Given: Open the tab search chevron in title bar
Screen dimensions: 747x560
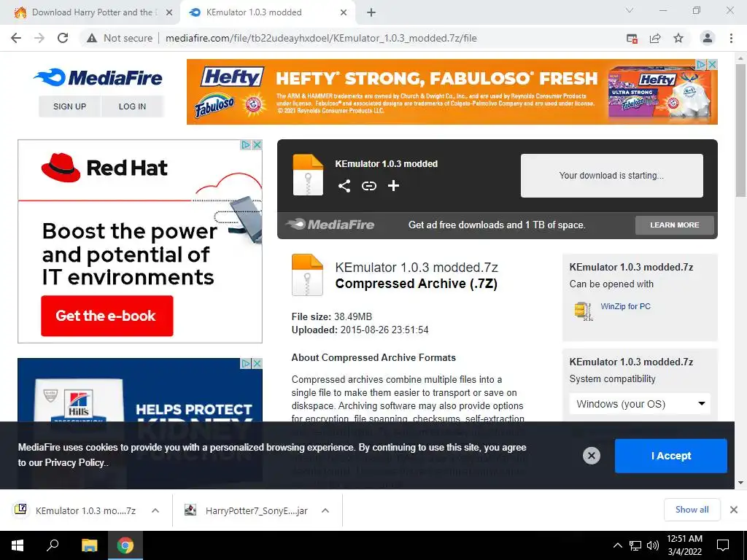Looking at the screenshot, I should pyautogui.click(x=630, y=10).
